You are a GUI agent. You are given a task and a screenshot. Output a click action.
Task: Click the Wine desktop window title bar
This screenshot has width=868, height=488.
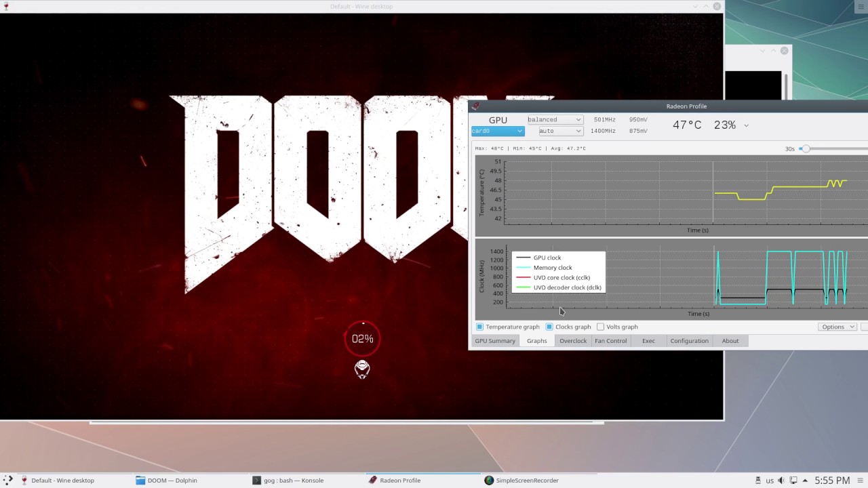(361, 7)
